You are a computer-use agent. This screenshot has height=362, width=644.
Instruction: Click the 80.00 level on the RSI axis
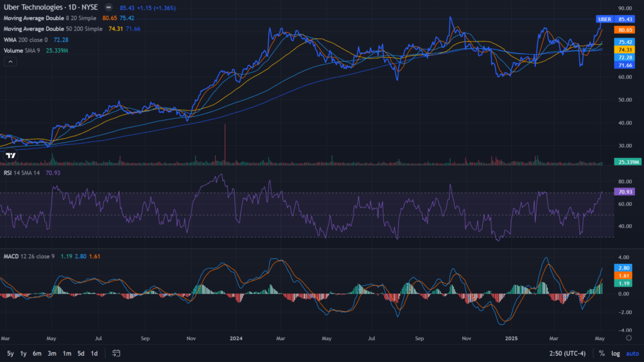625,182
